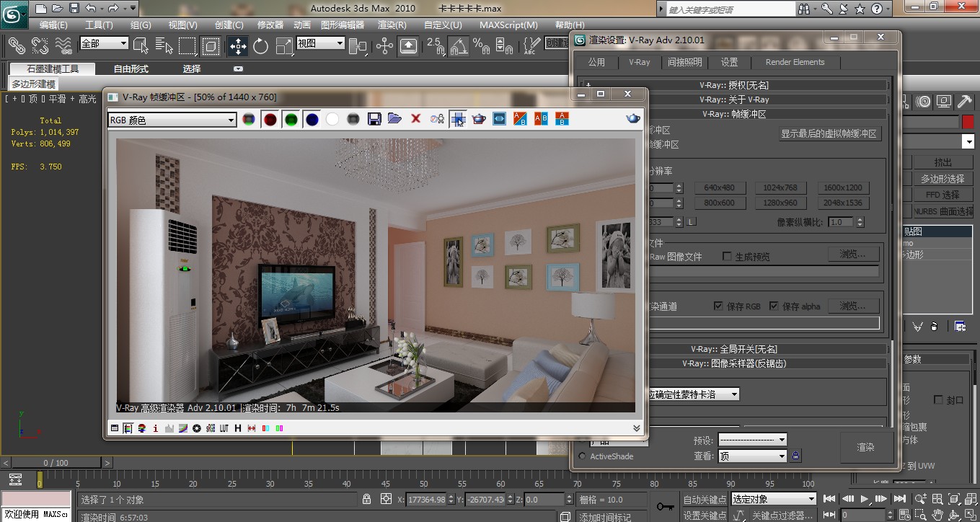Click the 多边形选择 button in the right panel
Screen dimensions: 980x522
click(943, 179)
